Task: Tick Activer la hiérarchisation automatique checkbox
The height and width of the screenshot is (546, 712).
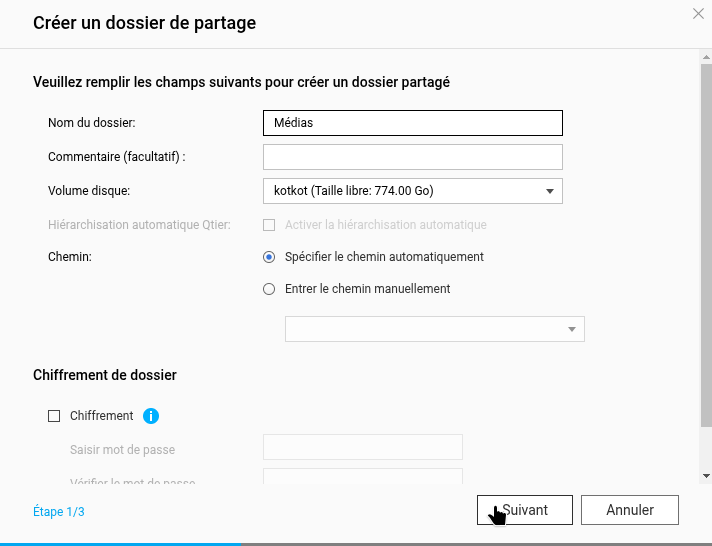Action: [269, 225]
